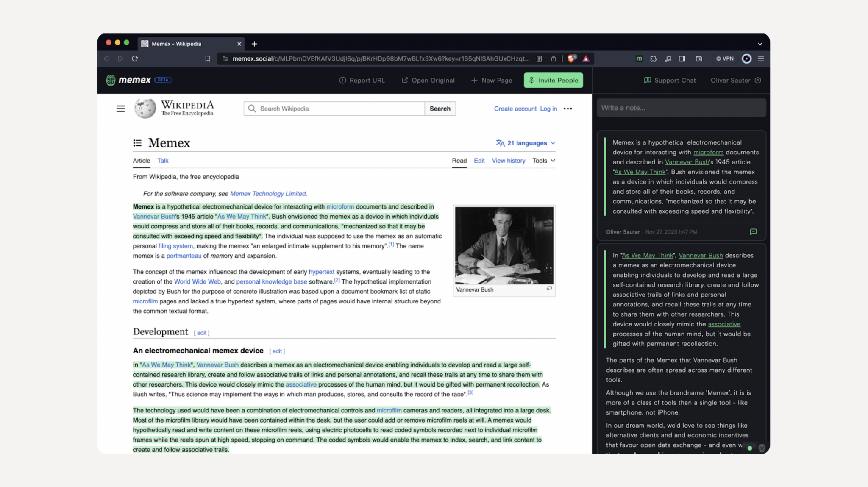Click the Open Original icon
This screenshot has height=487, width=868.
405,80
